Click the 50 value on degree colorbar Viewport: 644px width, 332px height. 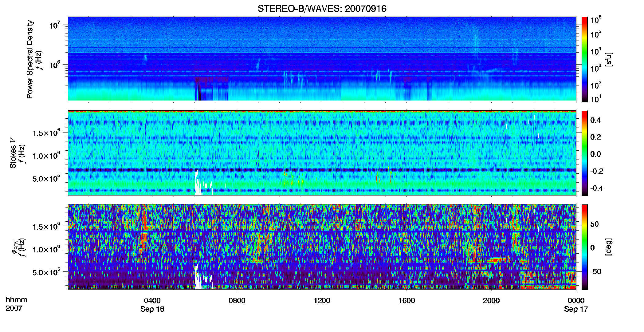[595, 224]
